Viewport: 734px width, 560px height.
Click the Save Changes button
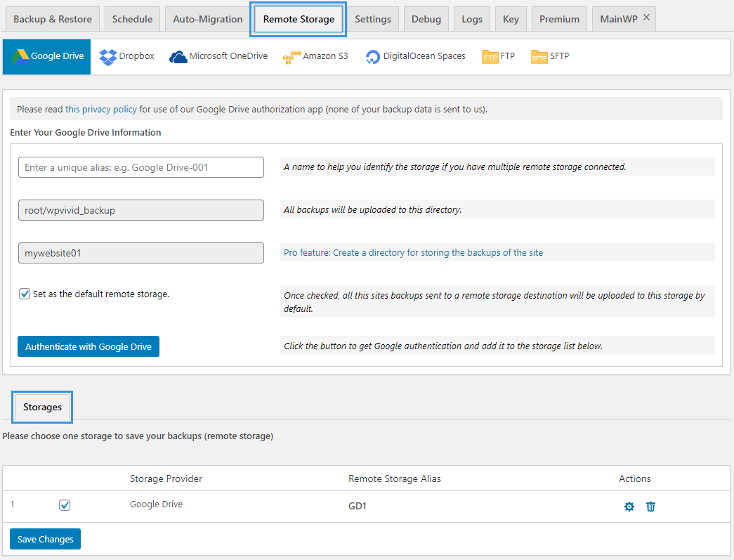click(46, 539)
